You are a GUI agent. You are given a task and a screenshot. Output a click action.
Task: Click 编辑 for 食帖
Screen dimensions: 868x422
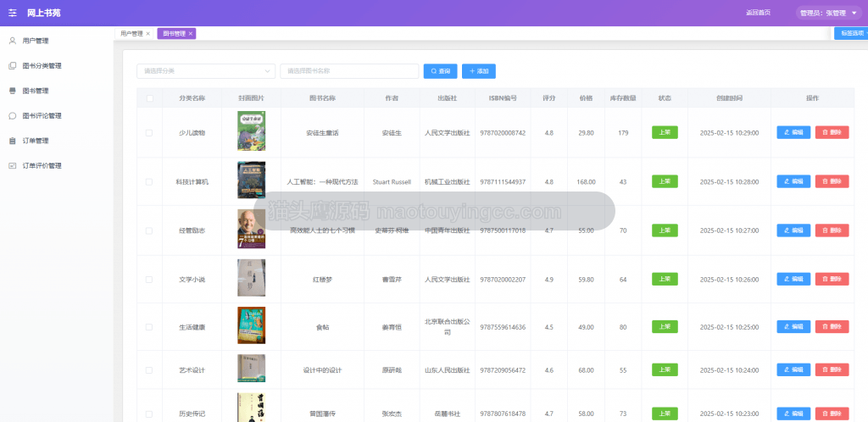(793, 327)
